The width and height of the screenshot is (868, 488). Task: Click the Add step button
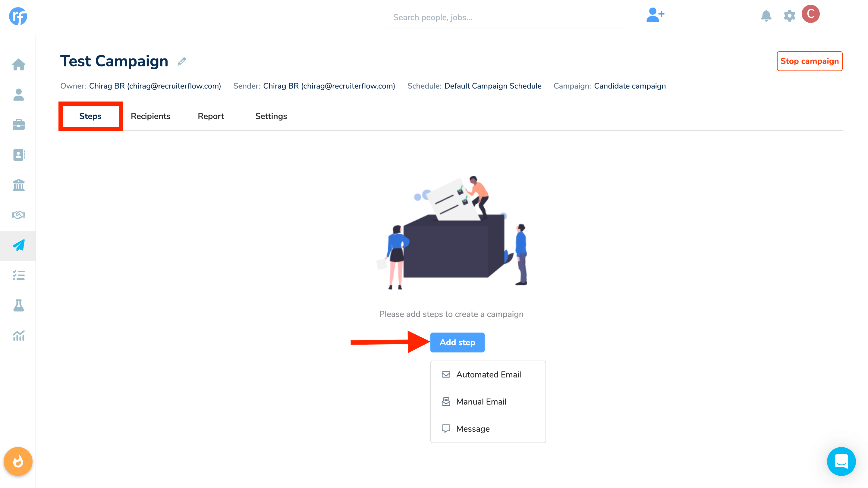pos(457,342)
